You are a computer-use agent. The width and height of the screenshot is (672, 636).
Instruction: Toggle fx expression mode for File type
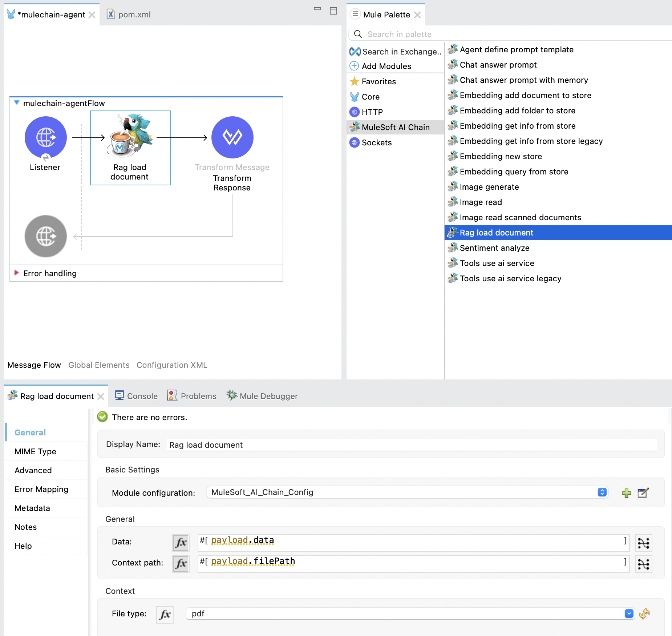[x=165, y=615]
